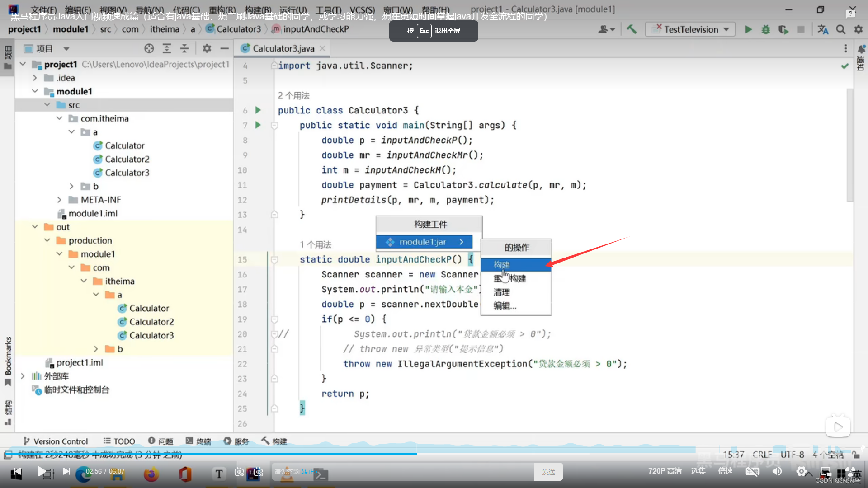Screen dimensions: 868x488
Task: Open Bookmarks tool window on left sidebar
Action: pos(8,361)
